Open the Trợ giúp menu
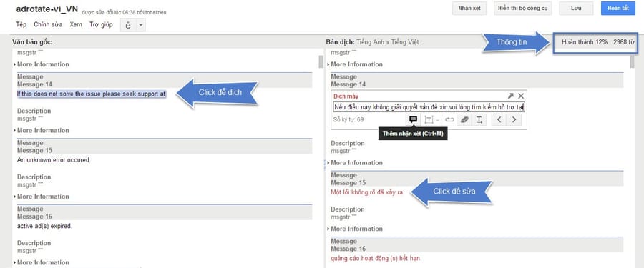 tap(101, 24)
